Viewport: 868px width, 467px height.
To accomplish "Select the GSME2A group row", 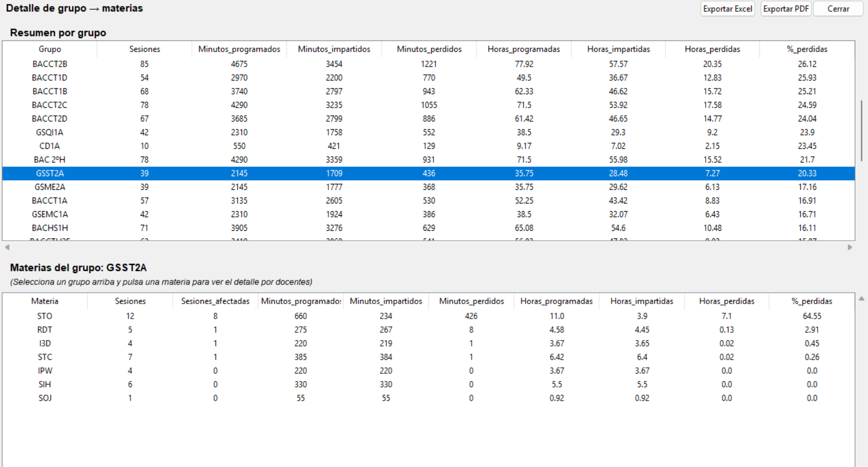I will click(50, 187).
